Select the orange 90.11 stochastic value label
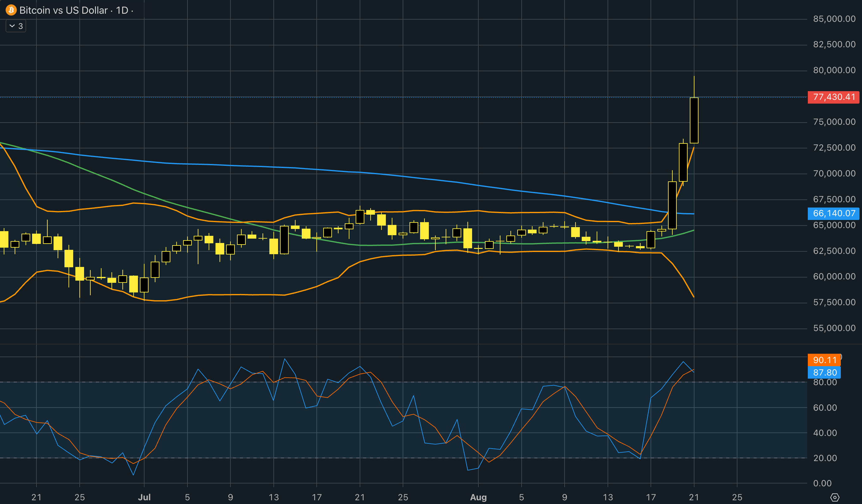This screenshot has width=862, height=504. pyautogui.click(x=824, y=360)
